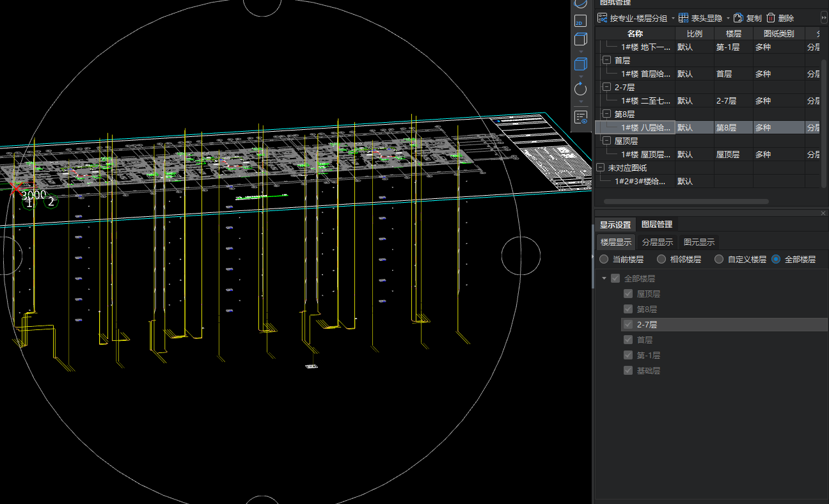Screen dimensions: 829x504
Task: Click 复制 button label
Action: (754, 19)
